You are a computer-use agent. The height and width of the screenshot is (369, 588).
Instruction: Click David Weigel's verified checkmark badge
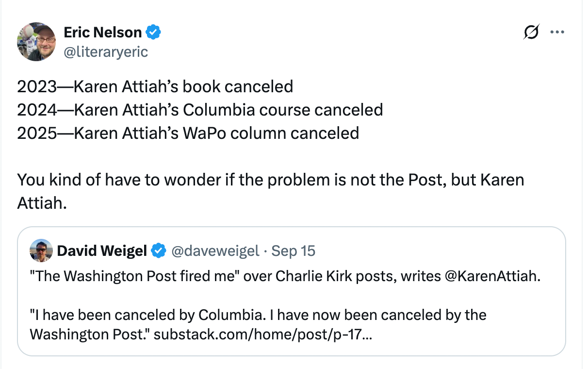tap(158, 251)
